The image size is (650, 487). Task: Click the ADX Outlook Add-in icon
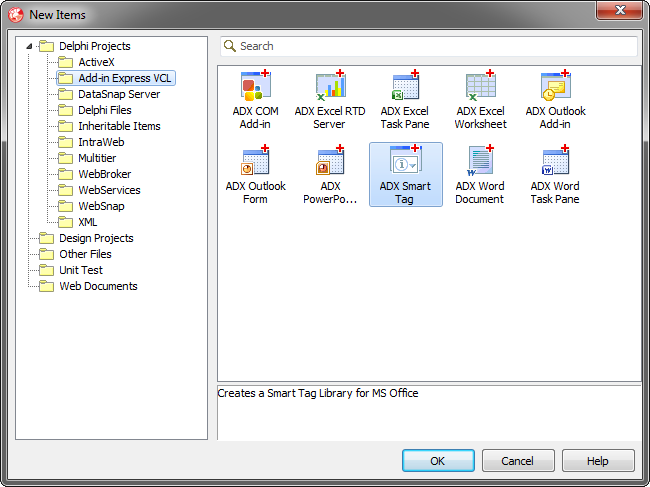(555, 86)
